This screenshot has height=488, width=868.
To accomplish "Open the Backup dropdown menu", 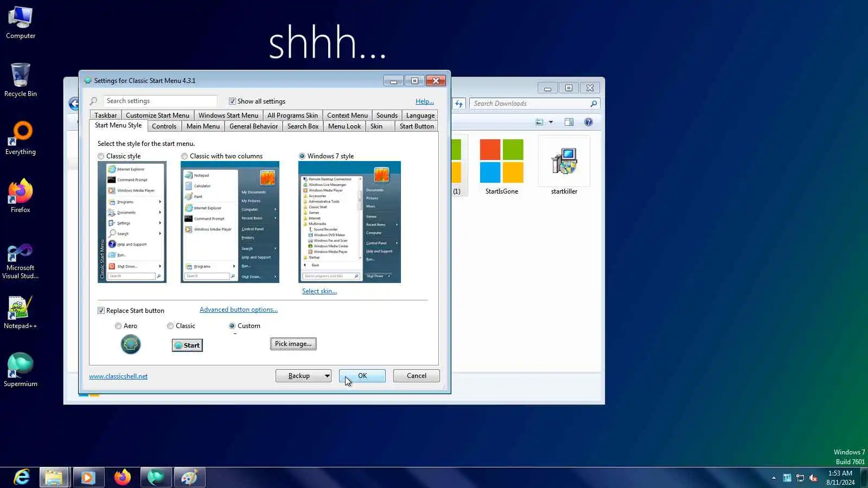I will (x=327, y=376).
